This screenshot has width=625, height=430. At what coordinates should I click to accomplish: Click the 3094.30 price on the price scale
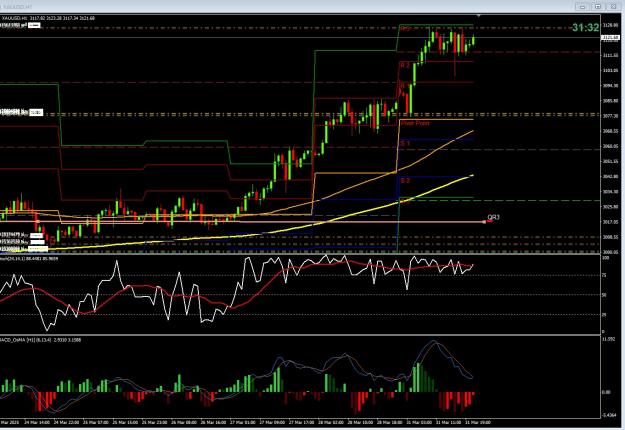coord(611,86)
